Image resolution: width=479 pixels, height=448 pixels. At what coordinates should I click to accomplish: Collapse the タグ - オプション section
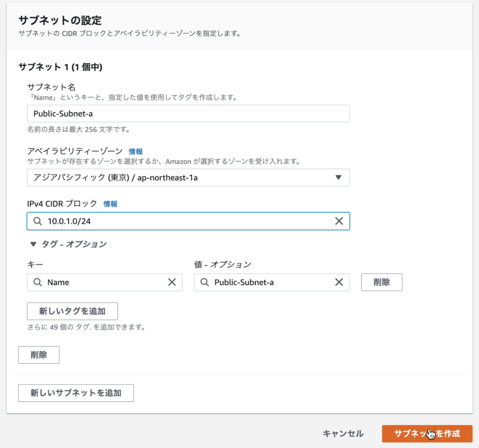pos(68,244)
